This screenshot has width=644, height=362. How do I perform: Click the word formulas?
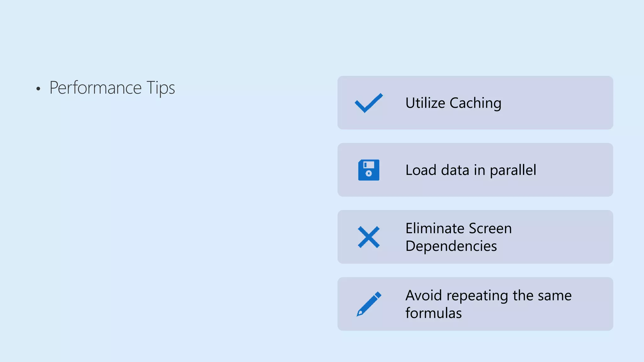coord(433,313)
